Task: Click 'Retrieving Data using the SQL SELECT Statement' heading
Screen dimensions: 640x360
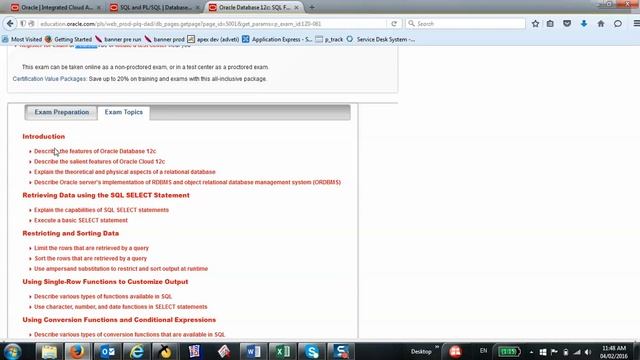Action: click(x=106, y=195)
